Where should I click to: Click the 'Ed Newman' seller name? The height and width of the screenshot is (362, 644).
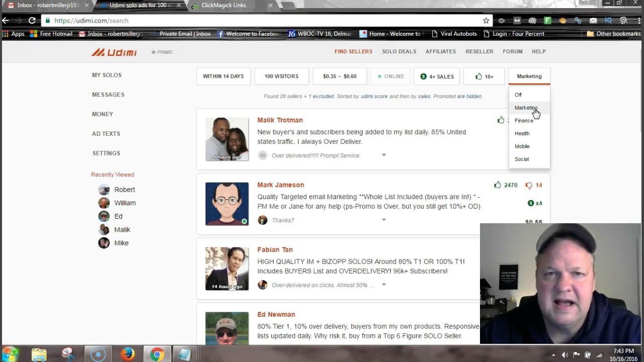coord(276,315)
